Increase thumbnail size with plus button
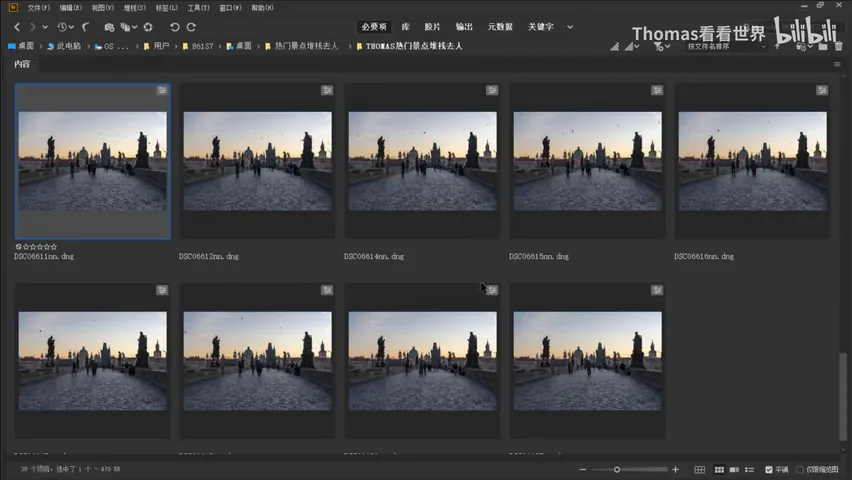 tap(675, 470)
